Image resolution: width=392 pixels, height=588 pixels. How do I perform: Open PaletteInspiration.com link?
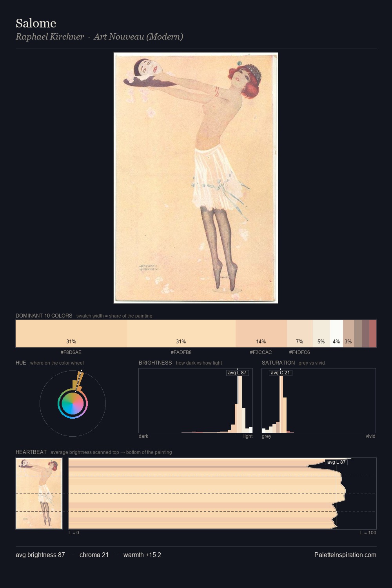[x=345, y=555]
